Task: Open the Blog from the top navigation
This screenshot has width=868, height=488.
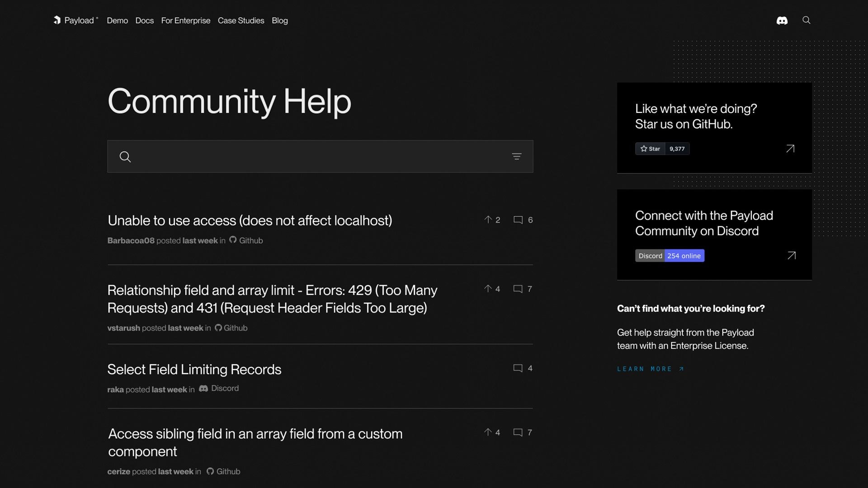Action: [x=280, y=21]
